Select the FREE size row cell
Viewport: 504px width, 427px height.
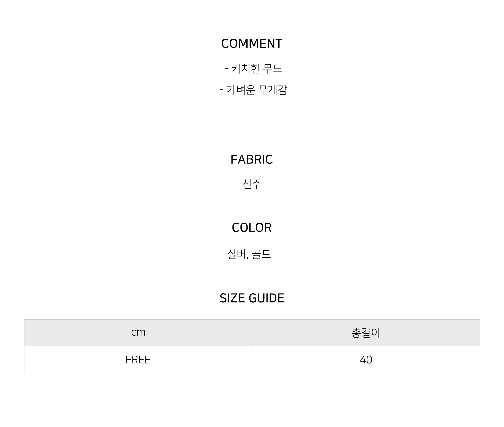[138, 360]
